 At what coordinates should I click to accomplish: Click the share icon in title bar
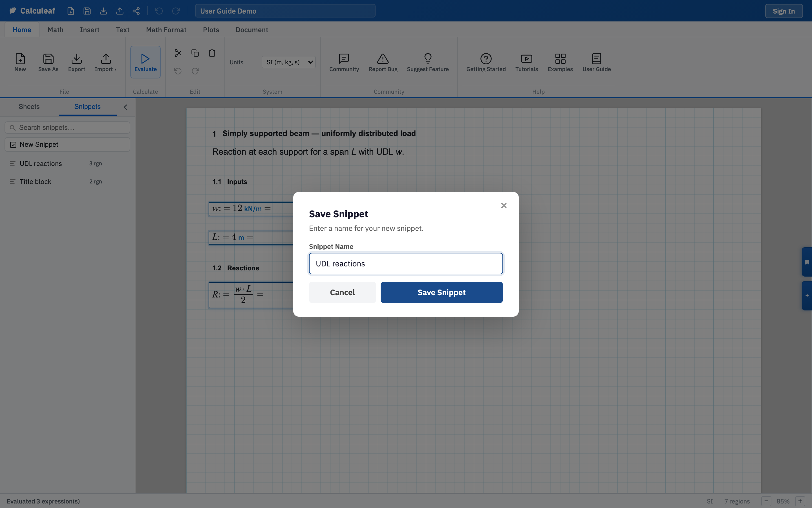(136, 11)
